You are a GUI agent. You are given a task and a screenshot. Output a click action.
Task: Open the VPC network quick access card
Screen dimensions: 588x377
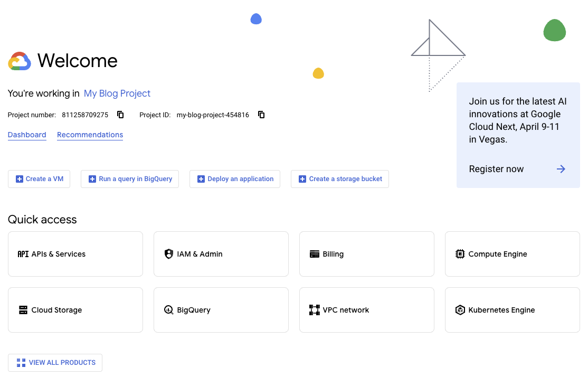[367, 310]
